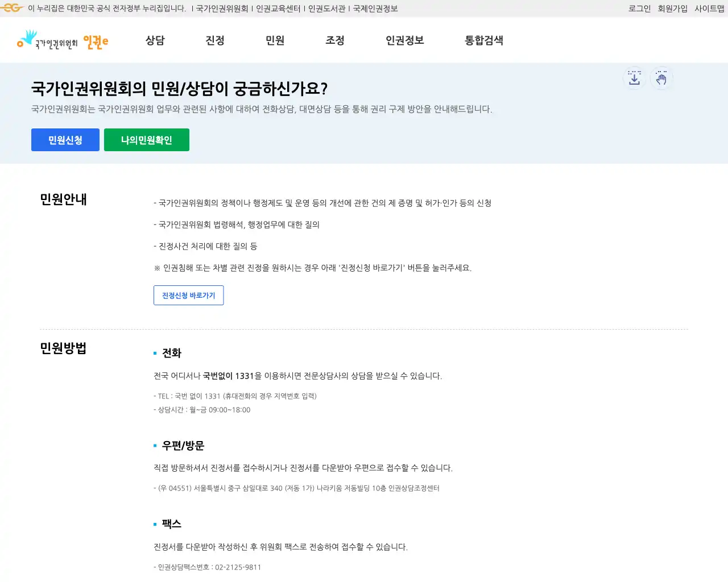
Task: Open the 상담 menu
Action: [155, 40]
